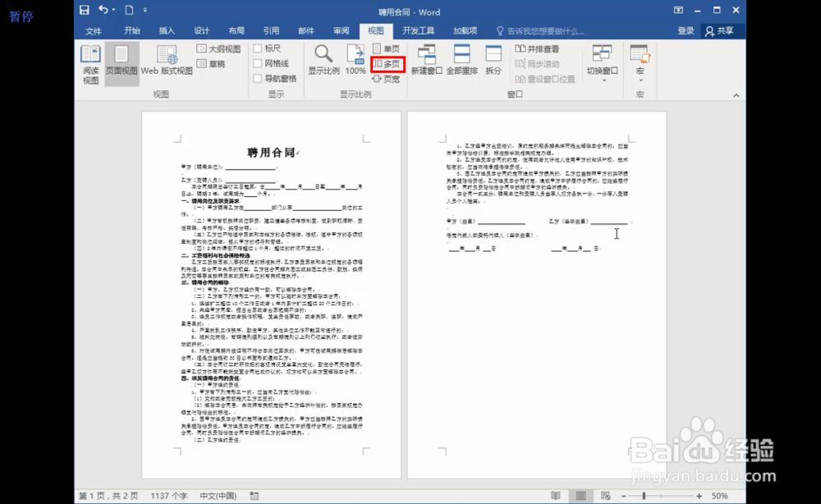Switch to the 插入 ribbon tab
The width and height of the screenshot is (821, 504).
tap(167, 30)
